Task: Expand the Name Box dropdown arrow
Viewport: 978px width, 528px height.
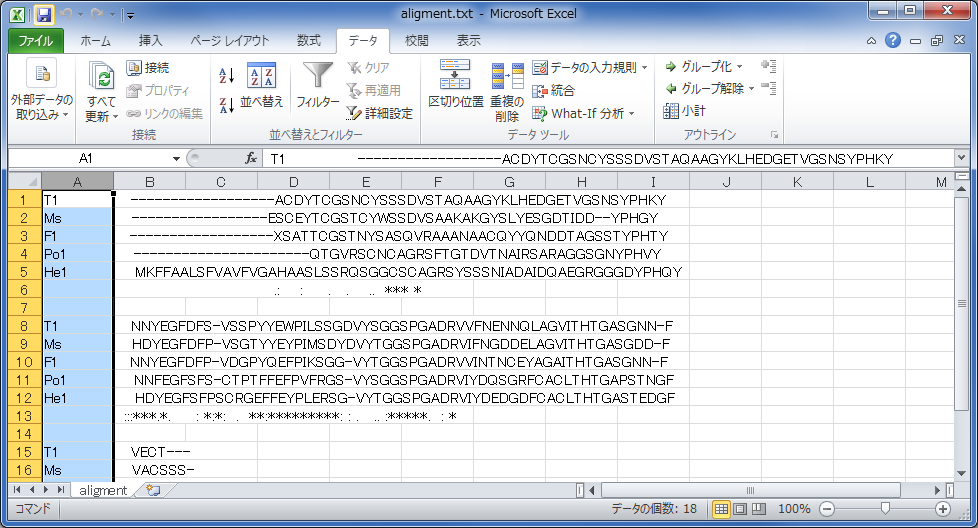Action: pyautogui.click(x=176, y=158)
